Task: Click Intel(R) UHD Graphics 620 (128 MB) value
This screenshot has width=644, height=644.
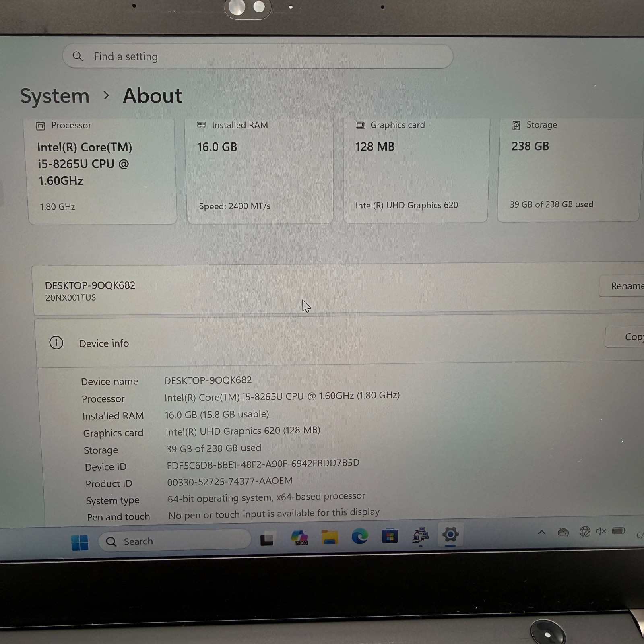Action: click(x=243, y=431)
